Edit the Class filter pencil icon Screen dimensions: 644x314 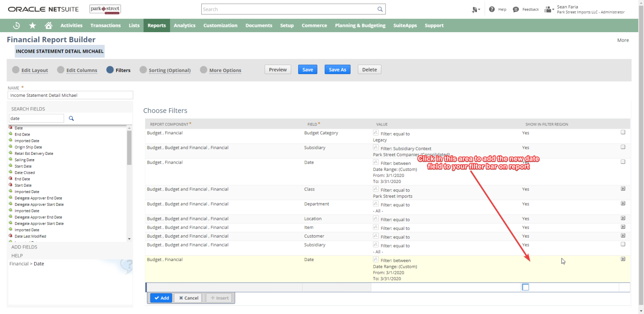pos(376,189)
